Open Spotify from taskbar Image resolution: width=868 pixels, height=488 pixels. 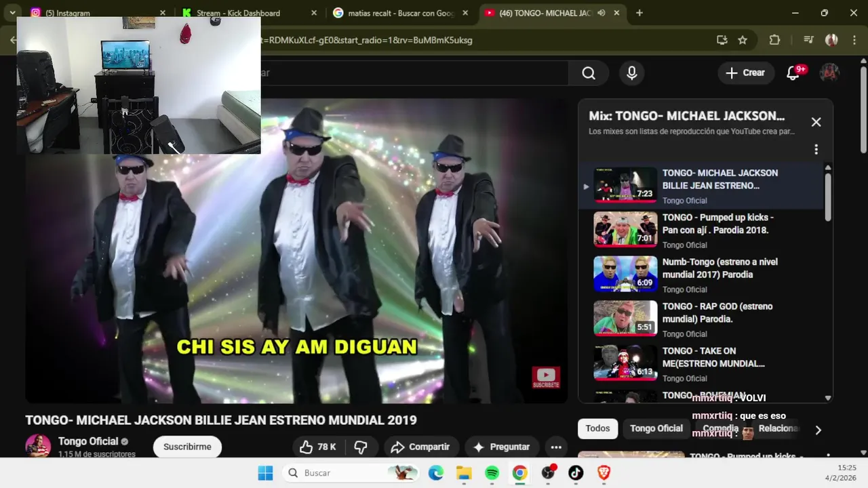492,473
